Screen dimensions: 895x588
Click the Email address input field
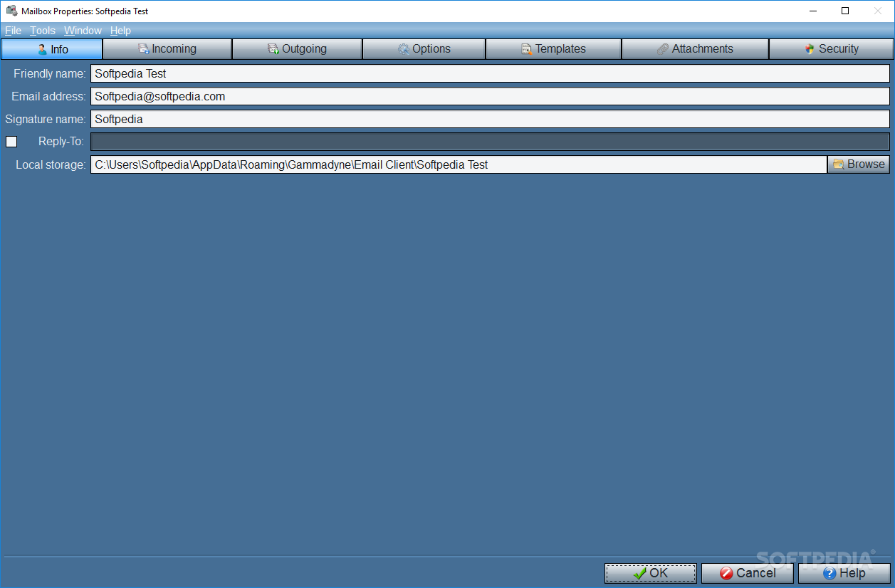pos(490,96)
